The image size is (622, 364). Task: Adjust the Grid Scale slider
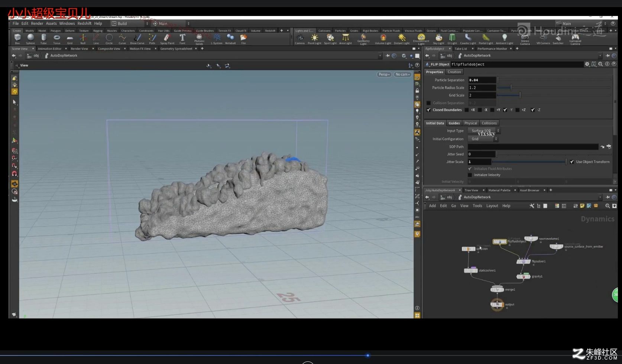click(554, 95)
